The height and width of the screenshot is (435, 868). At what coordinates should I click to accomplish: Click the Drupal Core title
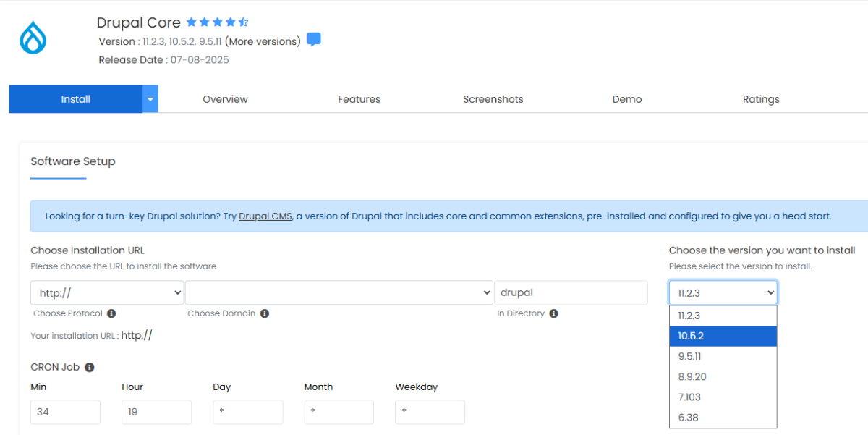click(x=138, y=22)
